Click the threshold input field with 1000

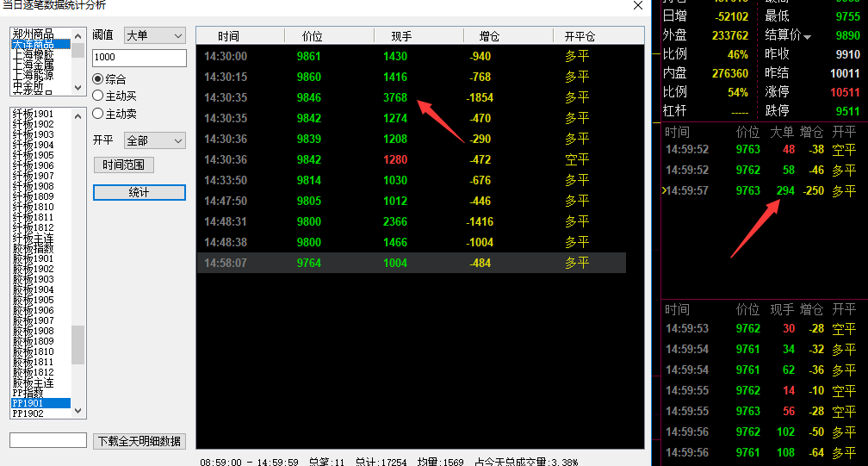pos(139,57)
